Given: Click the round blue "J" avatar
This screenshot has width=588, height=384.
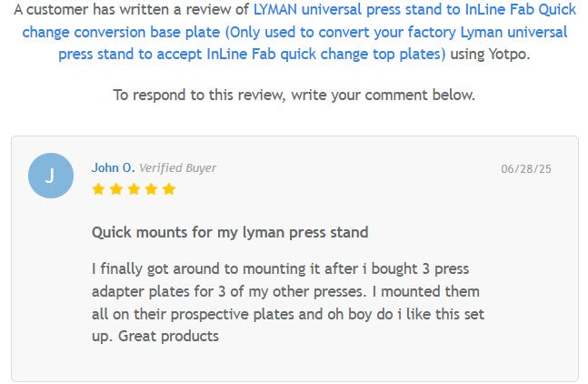Looking at the screenshot, I should [x=51, y=176].
